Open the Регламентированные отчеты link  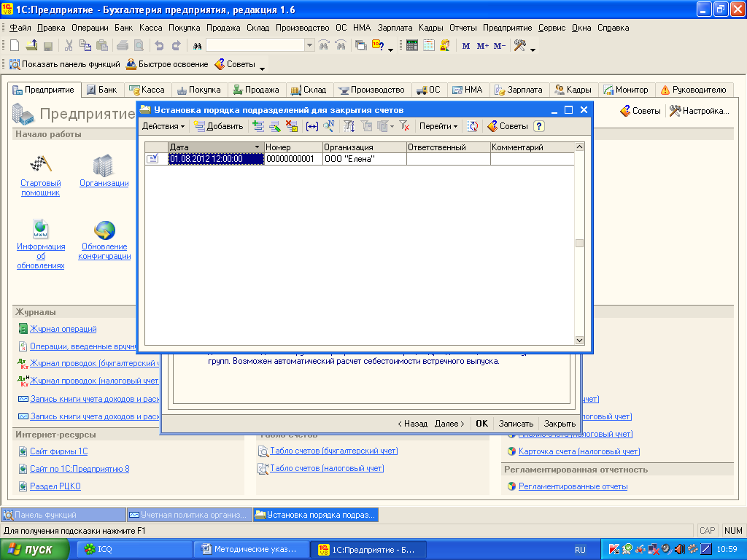[x=573, y=486]
